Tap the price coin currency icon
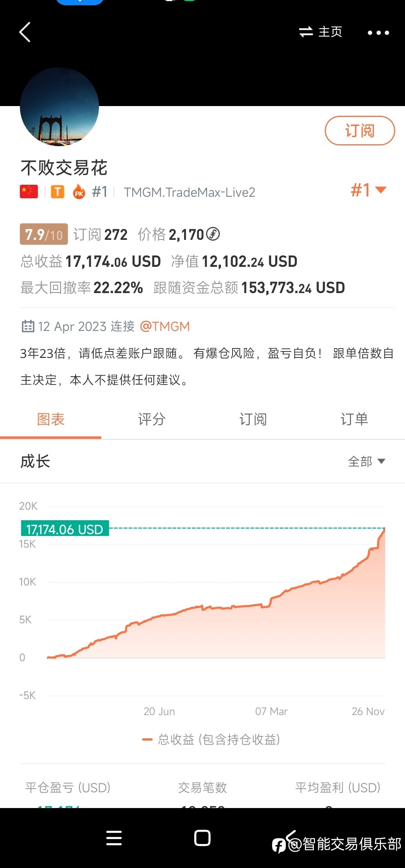This screenshot has width=405, height=868. point(213,234)
